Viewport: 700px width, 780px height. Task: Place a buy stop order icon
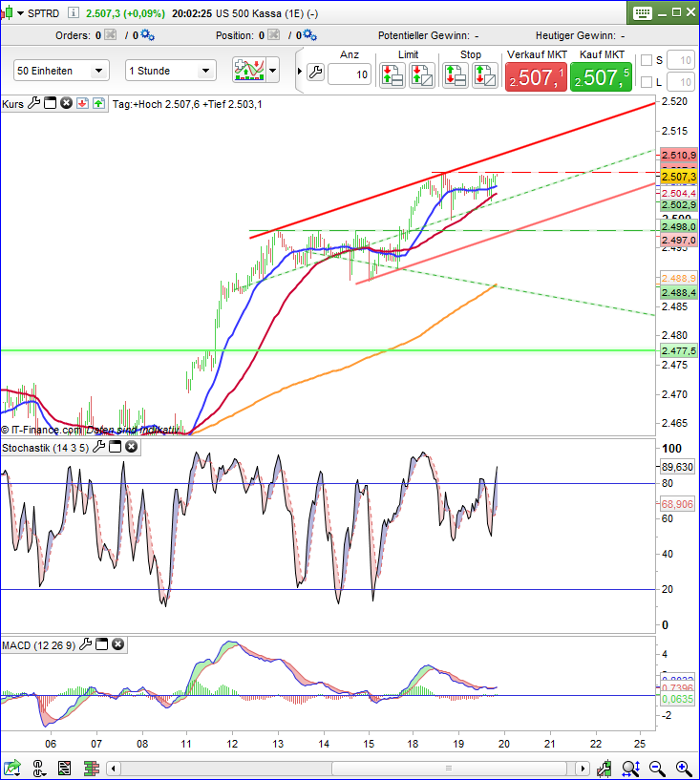tap(455, 75)
